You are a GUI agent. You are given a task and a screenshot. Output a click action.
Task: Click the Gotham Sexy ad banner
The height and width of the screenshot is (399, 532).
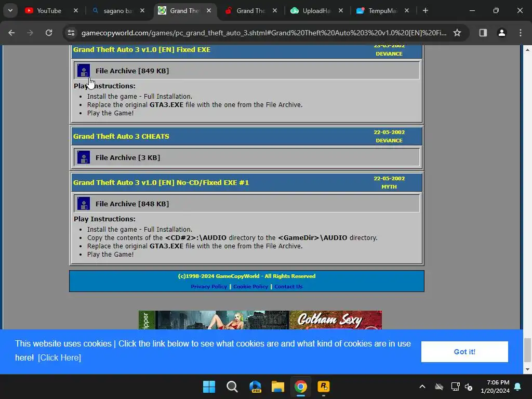pos(260,320)
